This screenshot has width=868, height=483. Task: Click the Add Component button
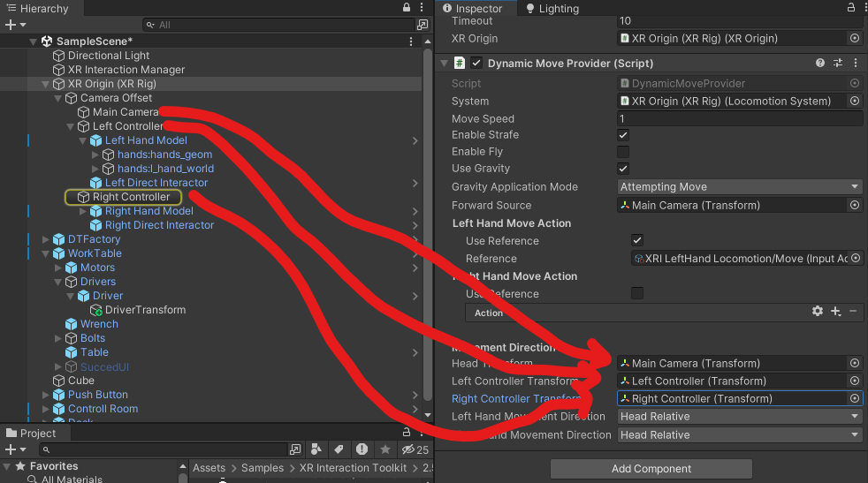coord(651,469)
